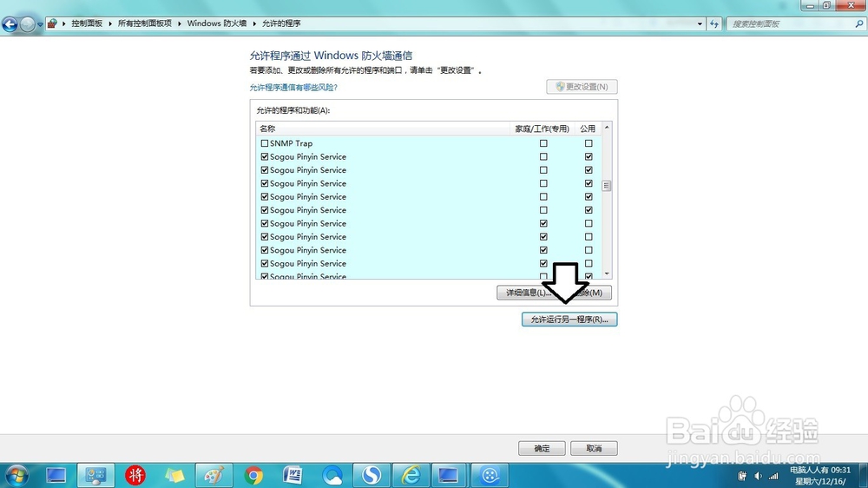
Task: Click the 更改设置(N) button
Action: point(582,87)
